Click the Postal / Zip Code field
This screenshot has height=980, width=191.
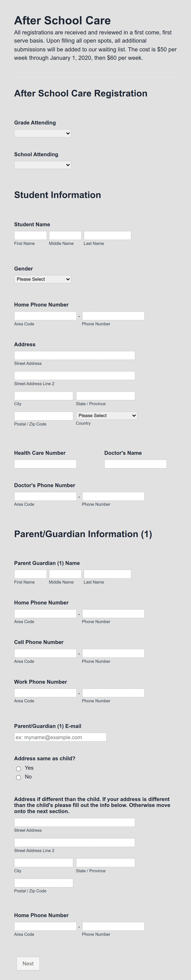[44, 415]
